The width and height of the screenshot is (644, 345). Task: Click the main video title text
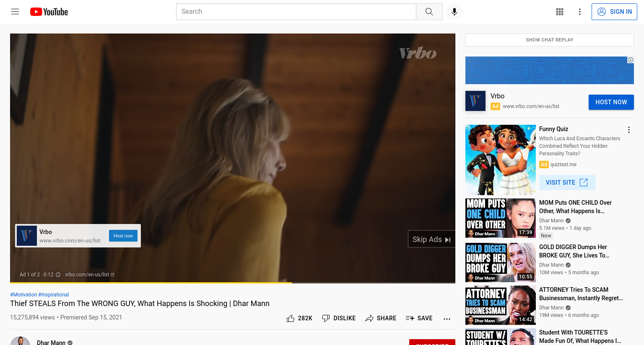click(140, 304)
